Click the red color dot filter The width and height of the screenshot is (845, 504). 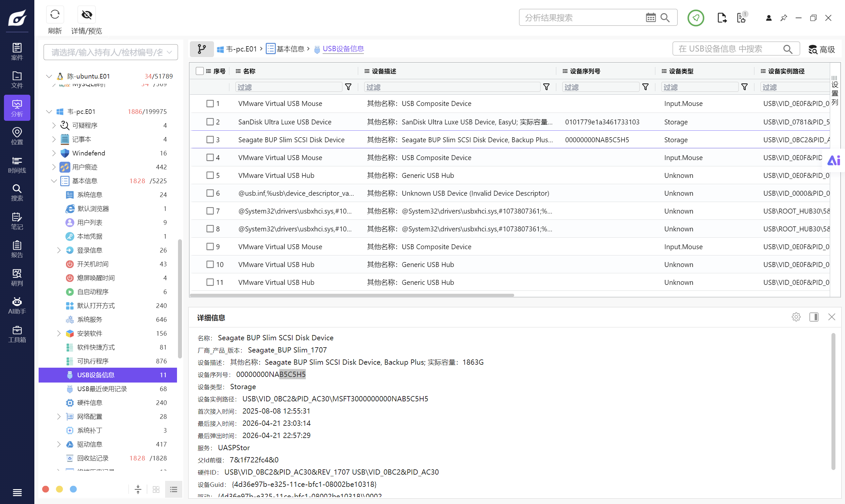click(x=46, y=489)
